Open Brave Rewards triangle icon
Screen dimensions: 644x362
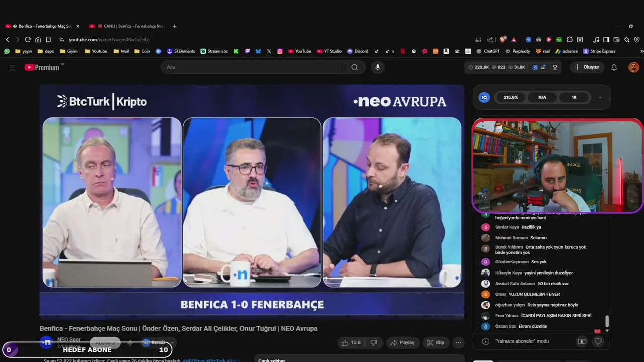coord(514,40)
